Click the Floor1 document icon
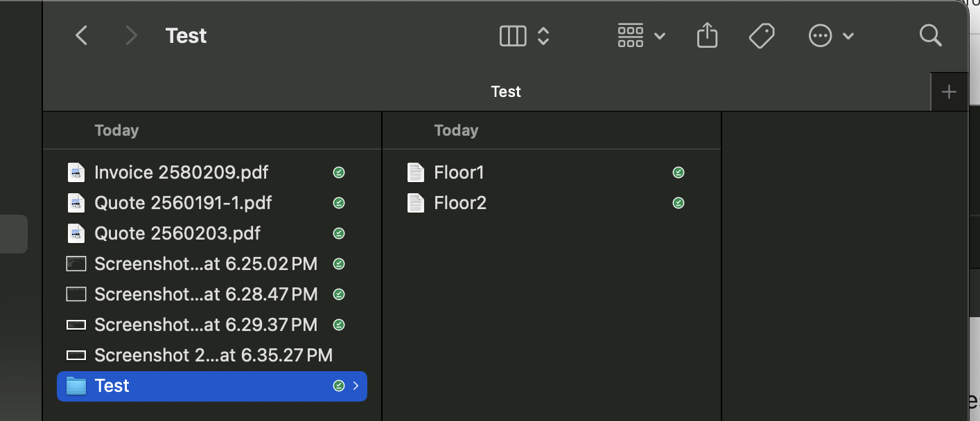The image size is (980, 421). point(416,172)
